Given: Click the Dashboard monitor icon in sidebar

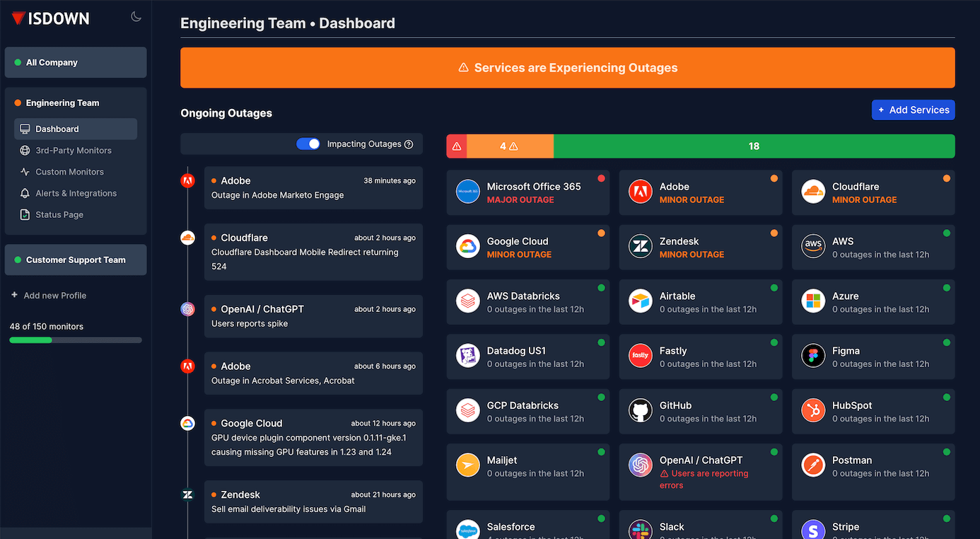Looking at the screenshot, I should [x=25, y=129].
